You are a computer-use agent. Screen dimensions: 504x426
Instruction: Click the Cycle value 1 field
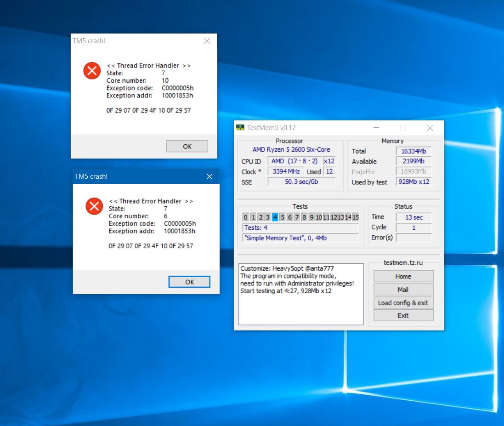tap(414, 227)
